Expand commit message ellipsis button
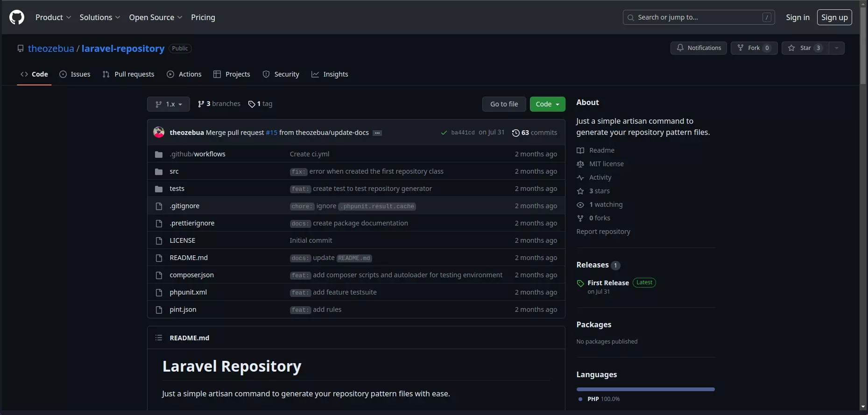This screenshot has height=415, width=868. 377,133
